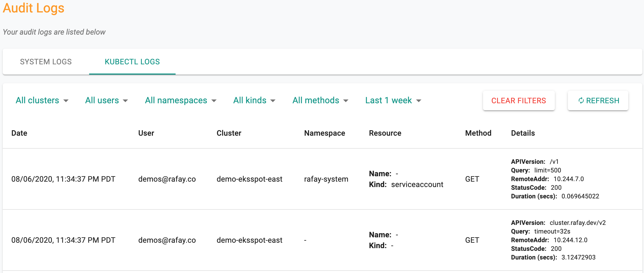Image resolution: width=644 pixels, height=273 pixels.
Task: Change the Last 1 week time range
Action: 393,100
